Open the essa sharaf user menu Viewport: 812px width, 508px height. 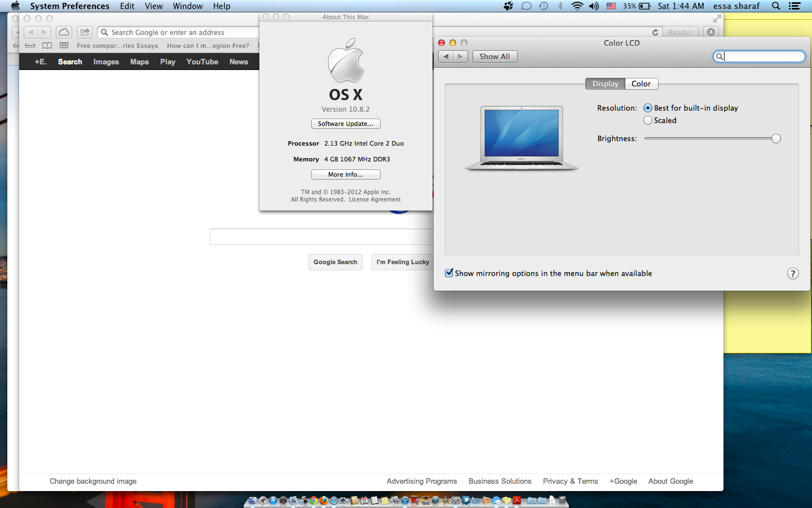click(736, 6)
